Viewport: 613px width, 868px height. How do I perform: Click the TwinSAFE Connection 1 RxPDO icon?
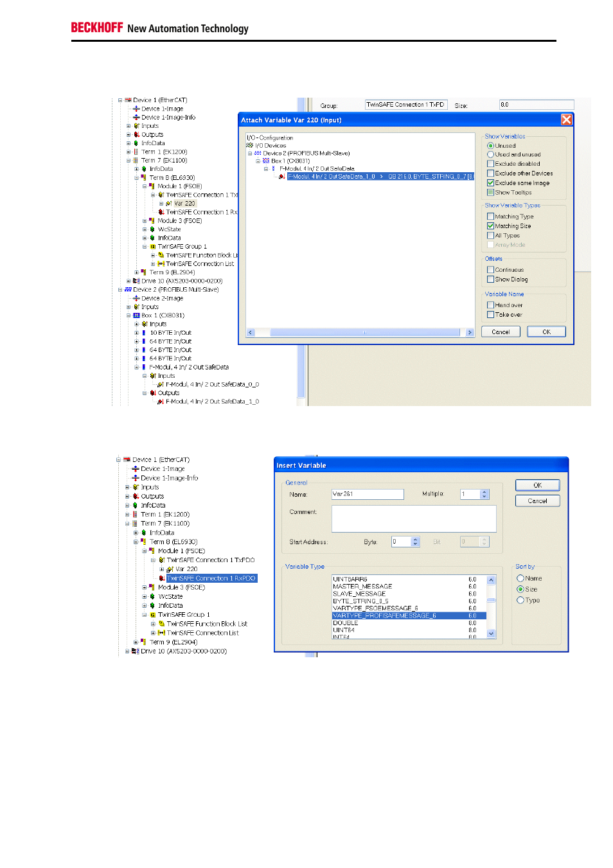click(x=162, y=578)
